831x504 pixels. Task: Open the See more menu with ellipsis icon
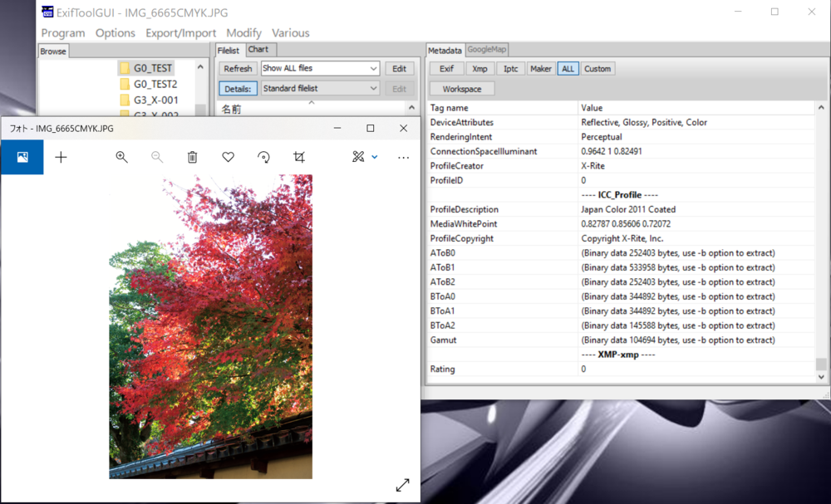coord(403,157)
